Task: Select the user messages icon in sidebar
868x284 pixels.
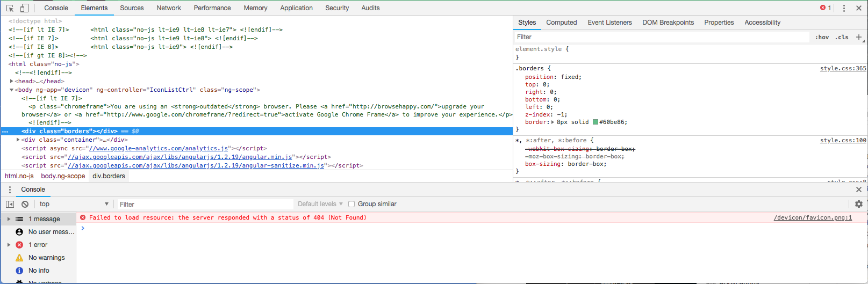Action: (19, 232)
